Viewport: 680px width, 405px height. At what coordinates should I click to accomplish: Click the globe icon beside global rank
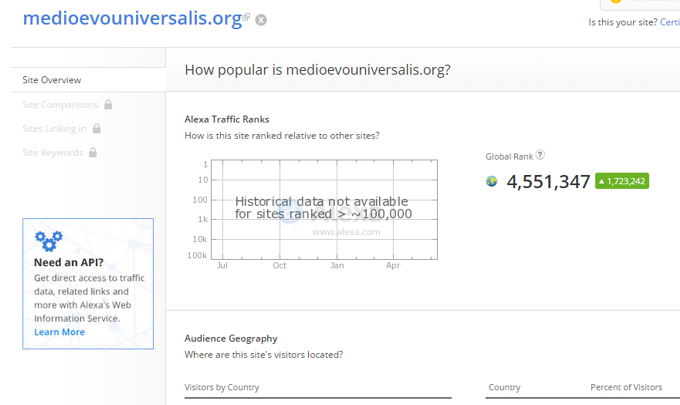491,181
